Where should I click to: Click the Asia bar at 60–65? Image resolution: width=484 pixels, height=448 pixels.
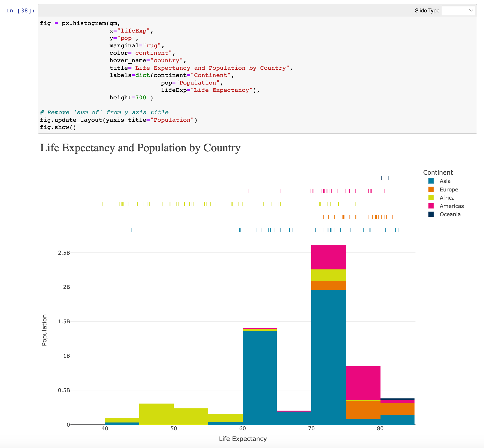[259, 378]
